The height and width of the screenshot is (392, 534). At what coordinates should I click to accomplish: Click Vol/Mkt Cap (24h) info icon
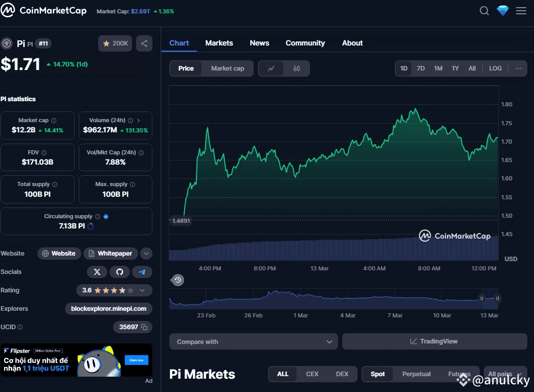point(141,153)
